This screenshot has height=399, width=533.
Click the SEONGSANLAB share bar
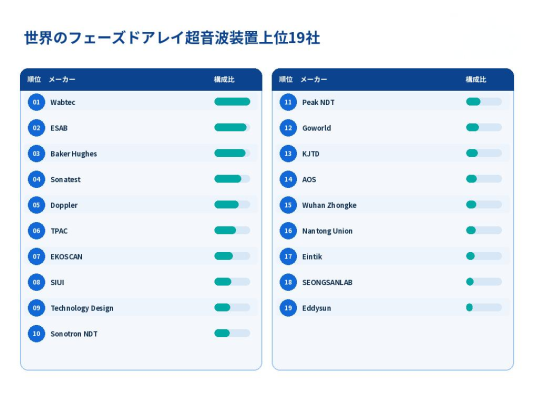[484, 282]
